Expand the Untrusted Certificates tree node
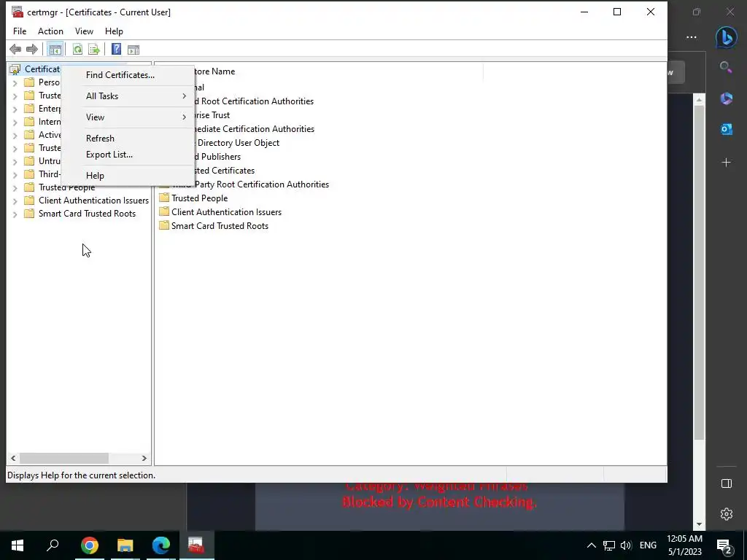This screenshot has height=560, width=747. click(x=15, y=161)
